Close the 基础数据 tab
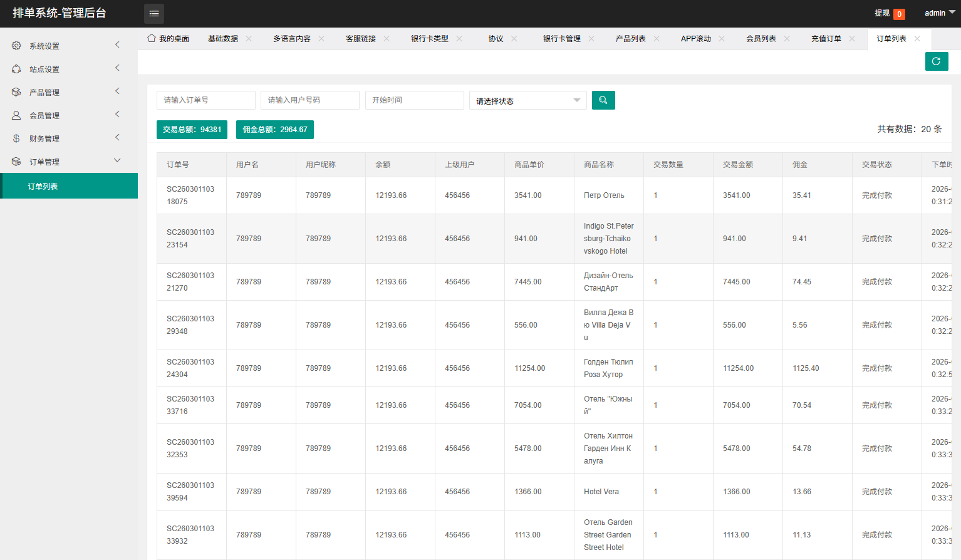 point(249,39)
